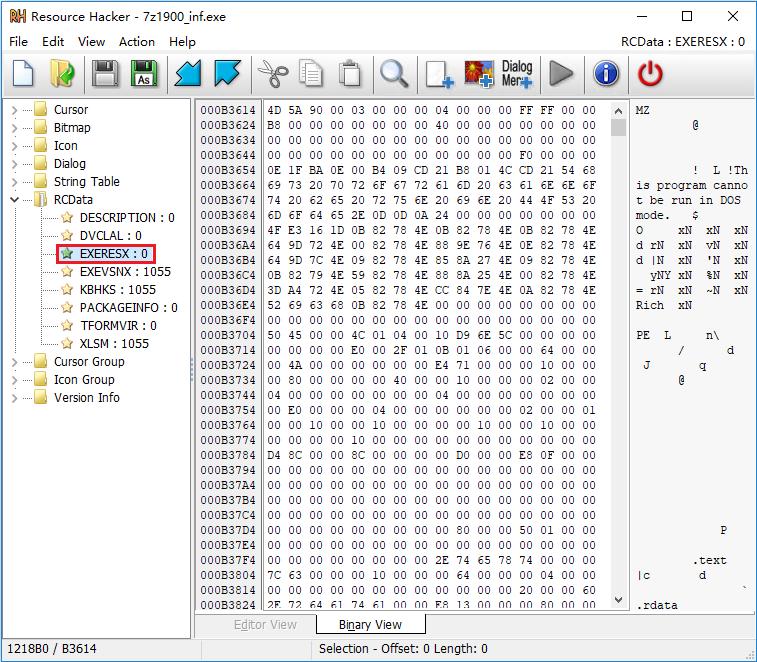Click the New blank script icon
The width and height of the screenshot is (757, 662).
23,74
